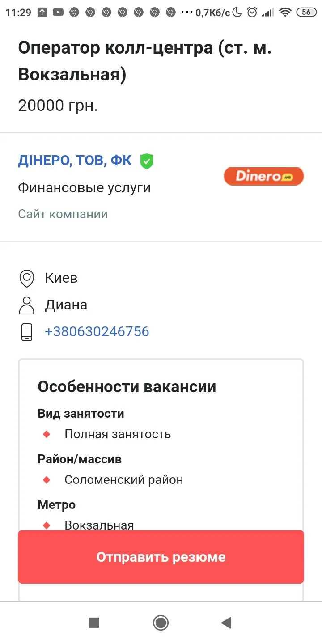Screen dimensions: 322x644
Task: Tap the Полная занятость item
Action: click(x=118, y=434)
